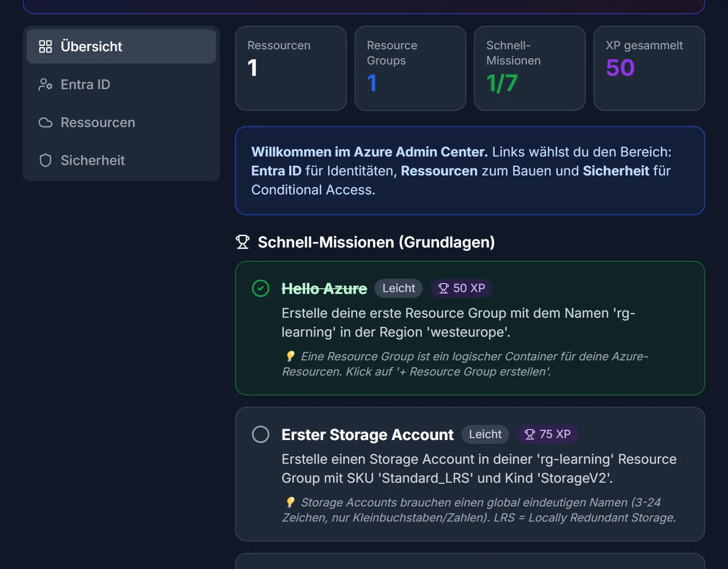Screen dimensions: 728x569
Task: Click the Leicht badge on Erster Storage Account
Action: click(x=485, y=434)
